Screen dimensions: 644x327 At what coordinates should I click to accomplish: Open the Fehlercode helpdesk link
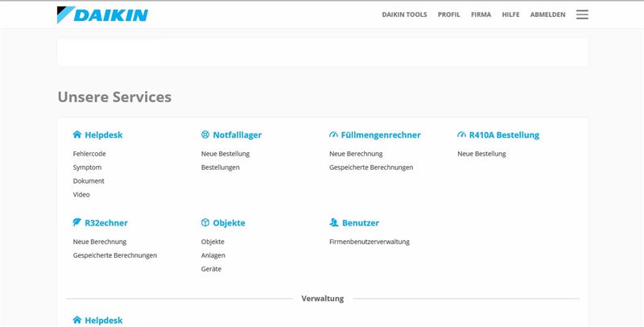tap(89, 154)
